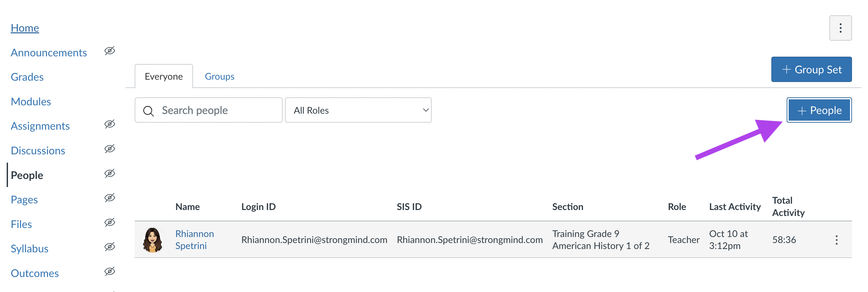The width and height of the screenshot is (868, 292).
Task: Click the hidden-eye icon beside Assignments
Action: tap(110, 124)
